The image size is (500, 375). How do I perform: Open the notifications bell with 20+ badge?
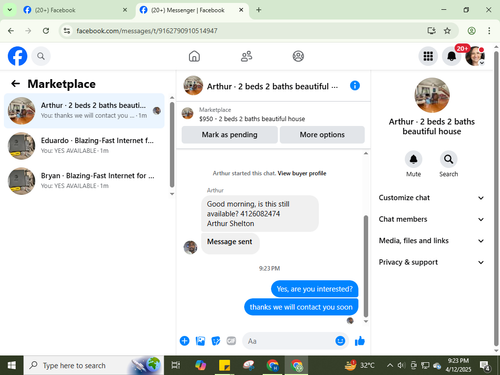(x=452, y=56)
